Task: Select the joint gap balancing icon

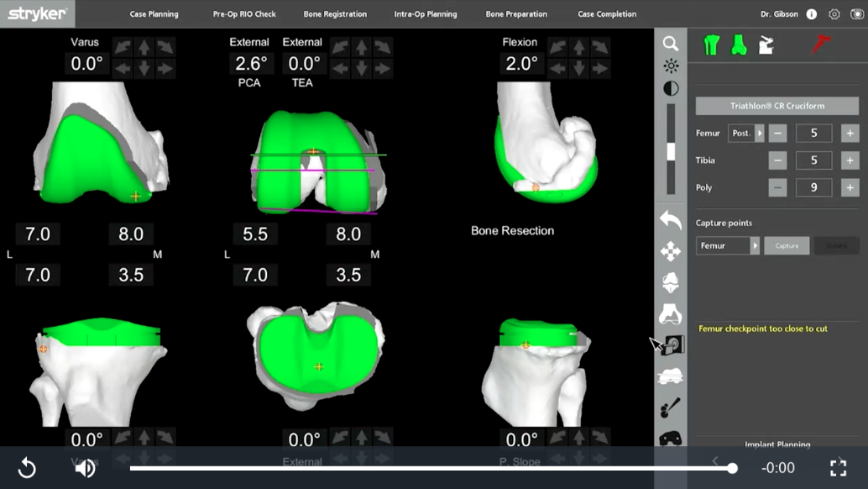Action: [671, 376]
